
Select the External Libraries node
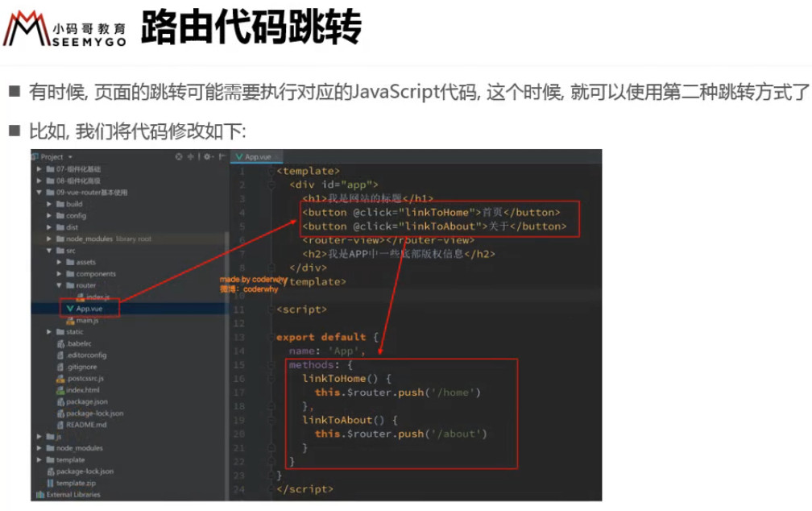[73, 495]
